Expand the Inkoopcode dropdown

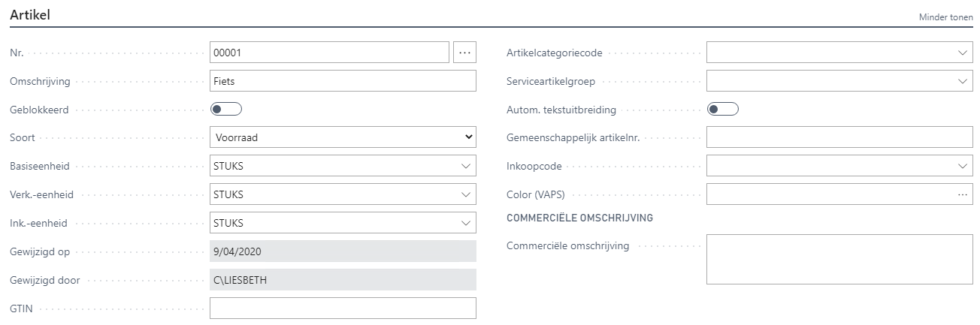[x=963, y=166]
